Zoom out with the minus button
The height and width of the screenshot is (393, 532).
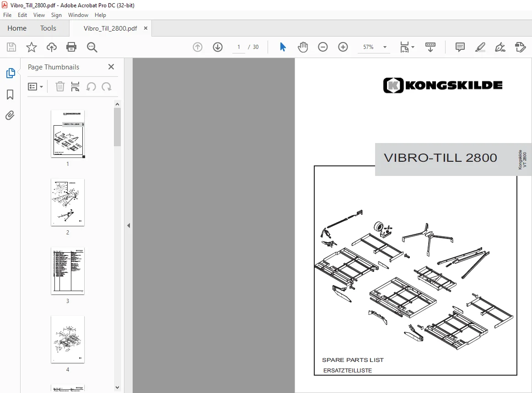(x=322, y=47)
